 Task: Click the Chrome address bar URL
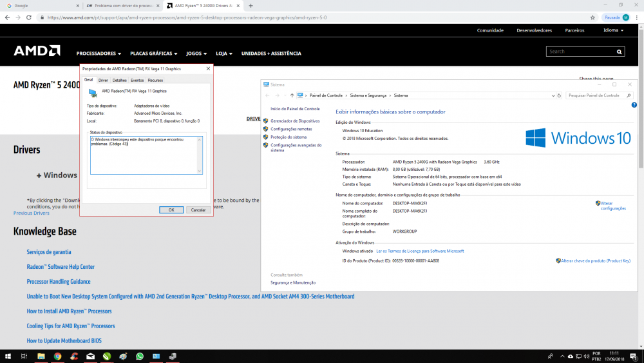[187, 17]
